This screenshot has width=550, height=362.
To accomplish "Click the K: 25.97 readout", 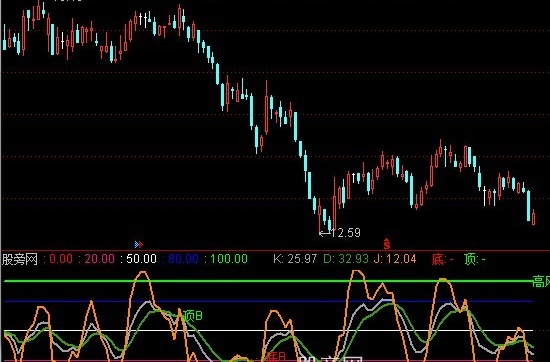I will 295,259.
